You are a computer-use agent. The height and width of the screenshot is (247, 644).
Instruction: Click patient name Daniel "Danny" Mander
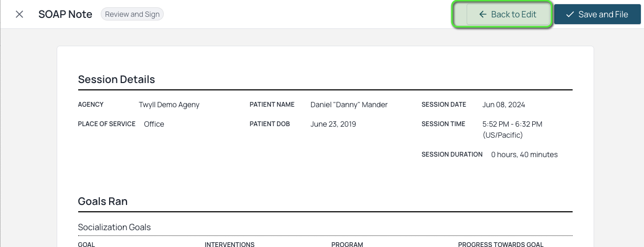pyautogui.click(x=349, y=105)
